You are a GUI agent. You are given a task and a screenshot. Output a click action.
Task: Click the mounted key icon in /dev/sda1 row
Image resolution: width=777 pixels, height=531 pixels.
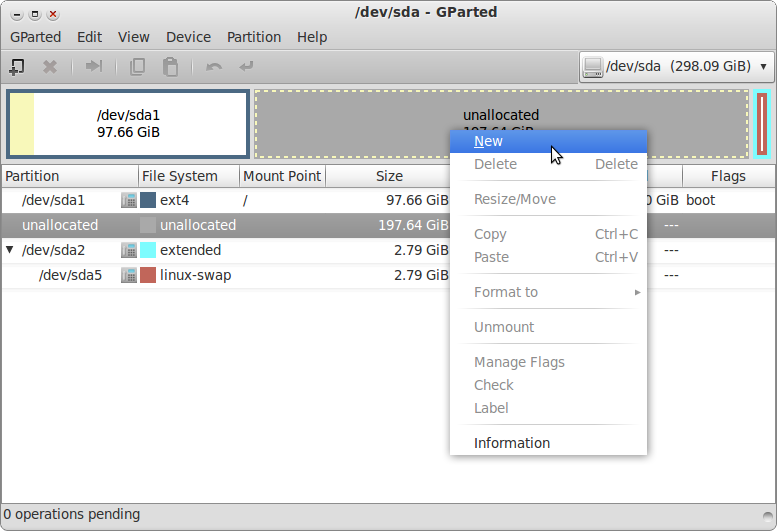click(129, 200)
